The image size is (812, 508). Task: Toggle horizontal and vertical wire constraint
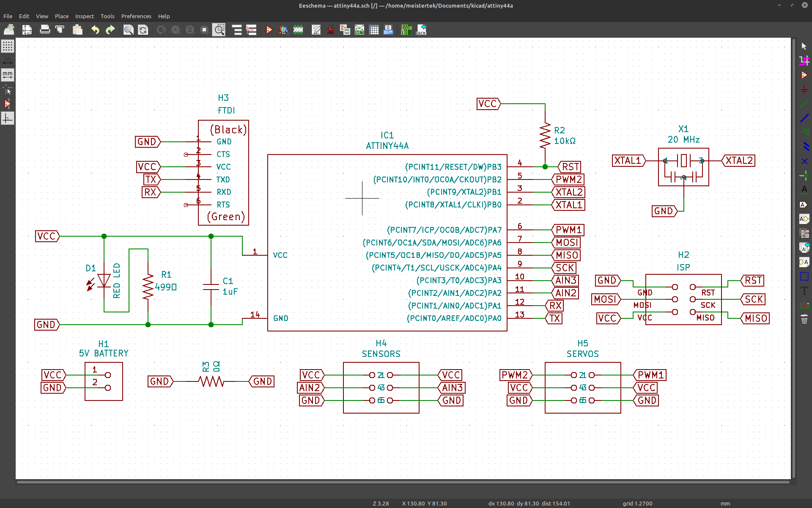8,118
